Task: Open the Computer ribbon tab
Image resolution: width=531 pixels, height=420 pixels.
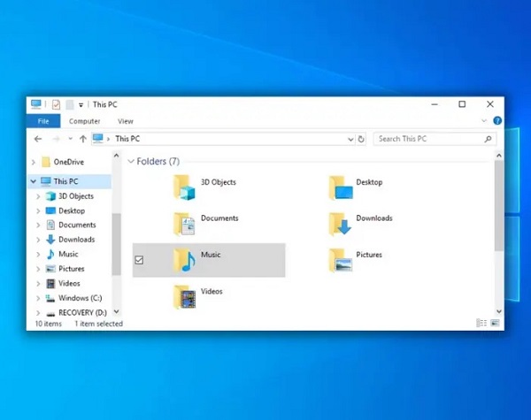Action: click(x=84, y=121)
